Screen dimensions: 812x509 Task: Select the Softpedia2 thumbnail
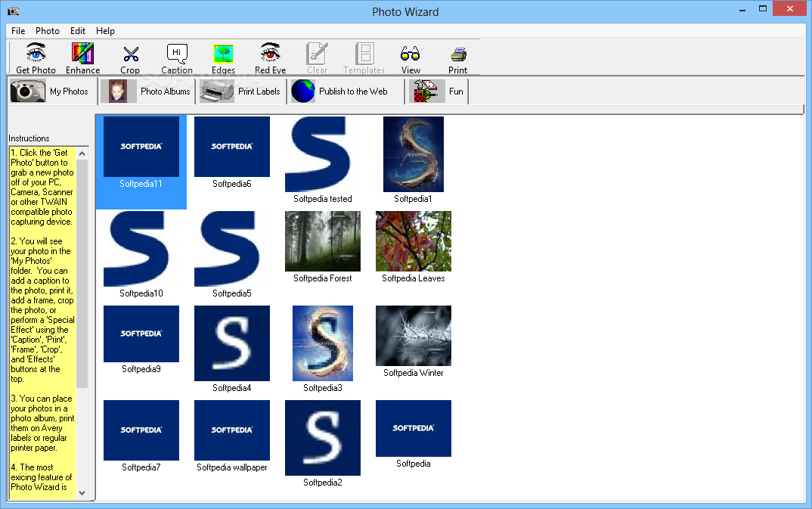pos(323,438)
